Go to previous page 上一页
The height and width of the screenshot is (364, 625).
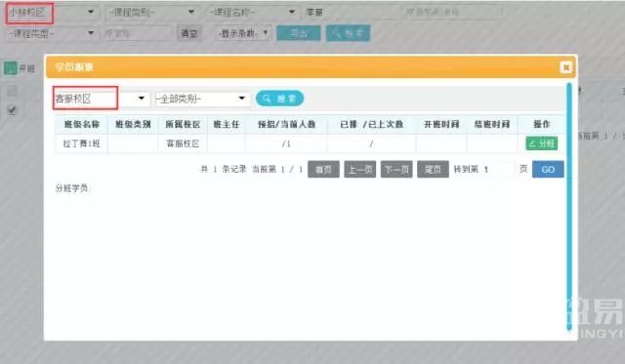point(360,169)
